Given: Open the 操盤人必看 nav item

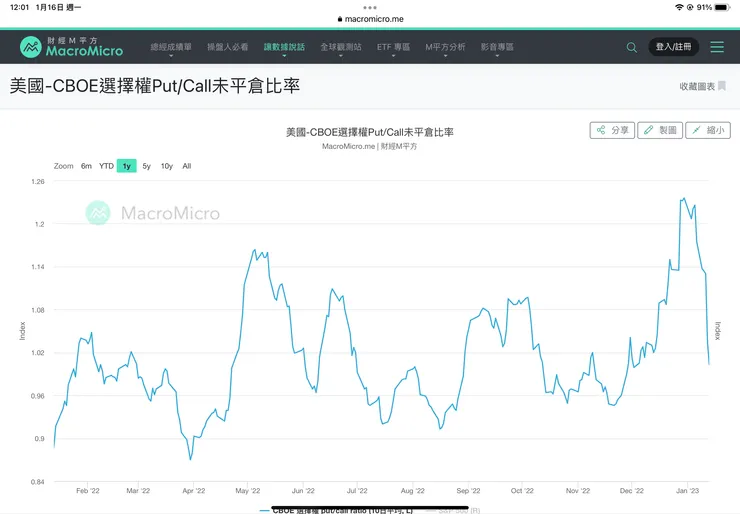Looking at the screenshot, I should (x=227, y=47).
